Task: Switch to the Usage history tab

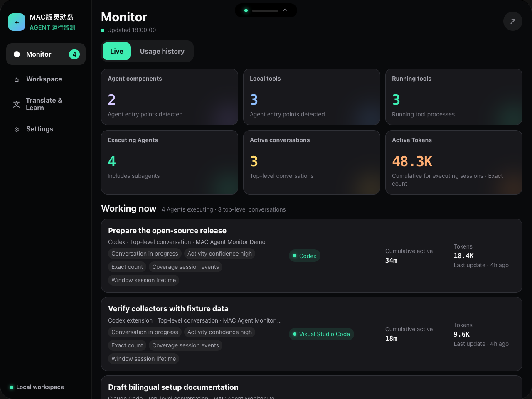Action: (162, 51)
